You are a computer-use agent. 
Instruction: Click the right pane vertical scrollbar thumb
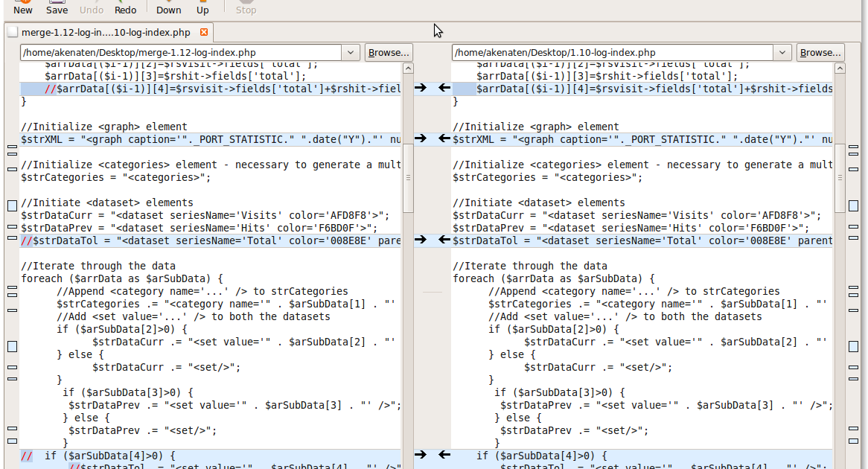tap(840, 178)
